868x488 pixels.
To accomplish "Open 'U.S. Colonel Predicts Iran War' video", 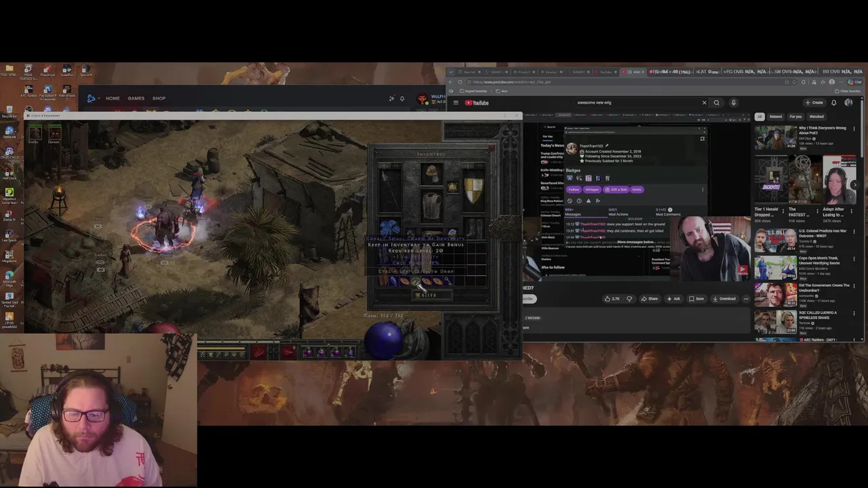I will pyautogui.click(x=774, y=241).
